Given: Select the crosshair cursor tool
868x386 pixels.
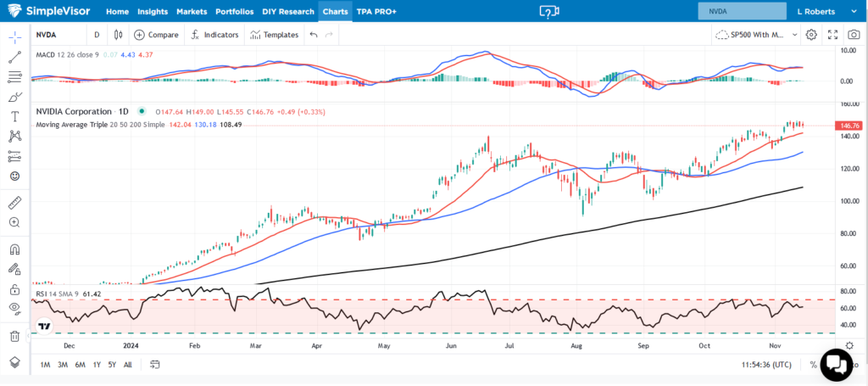Looking at the screenshot, I should [15, 36].
